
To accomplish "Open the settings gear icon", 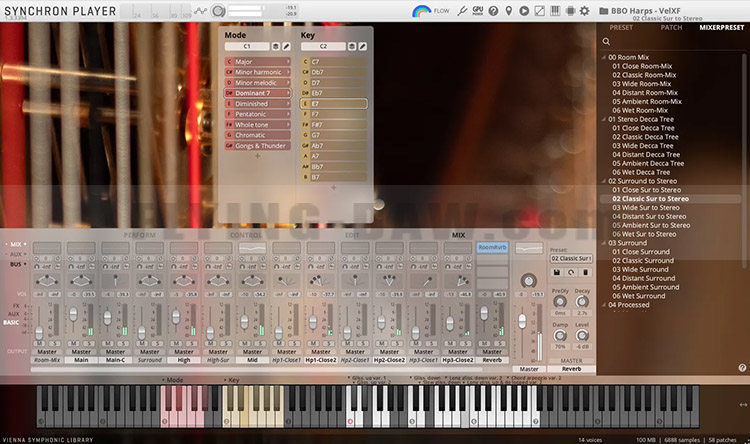I will [585, 11].
